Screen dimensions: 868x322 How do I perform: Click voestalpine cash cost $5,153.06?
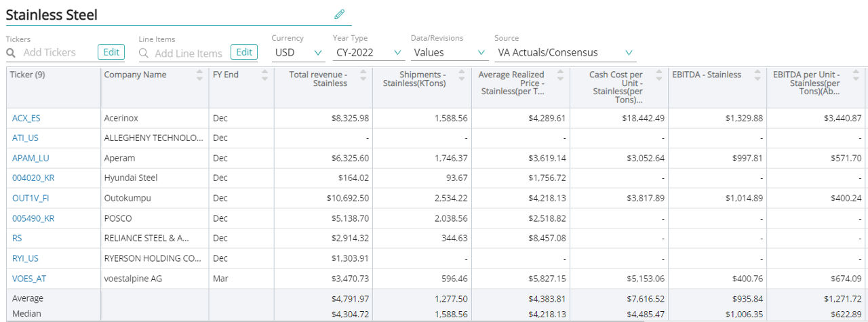(645, 279)
